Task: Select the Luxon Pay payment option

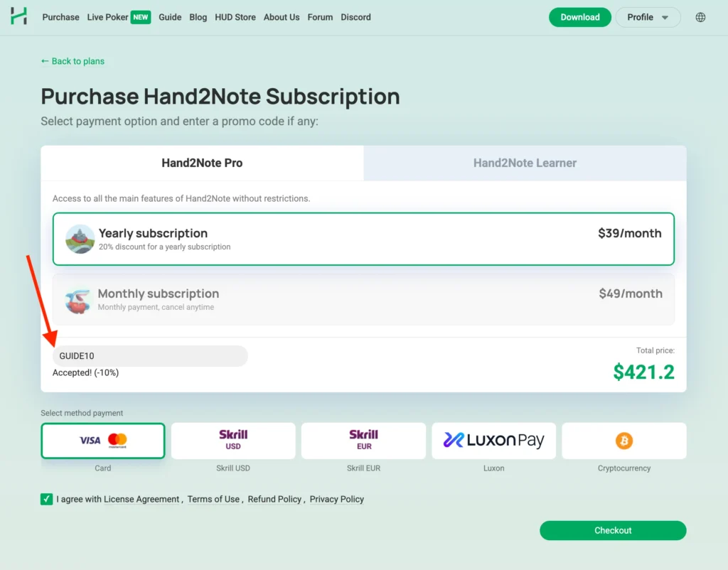Action: pyautogui.click(x=493, y=441)
